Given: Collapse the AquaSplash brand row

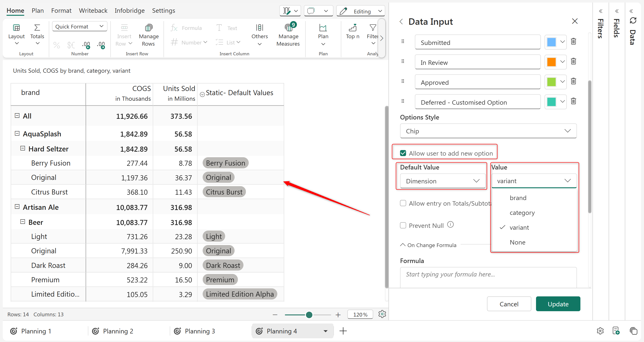Looking at the screenshot, I should click(x=17, y=134).
